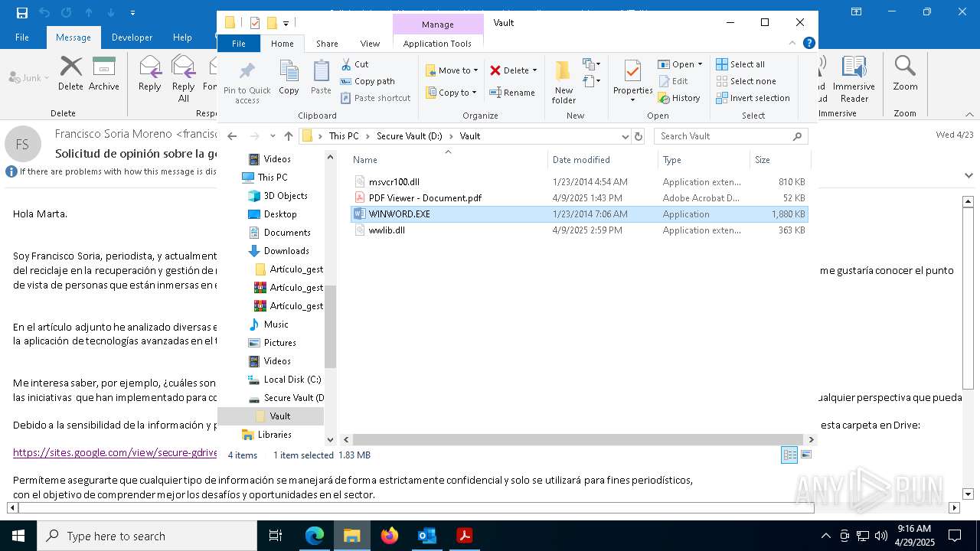980x551 pixels.
Task: Click Invert selection in ribbon
Action: (753, 98)
